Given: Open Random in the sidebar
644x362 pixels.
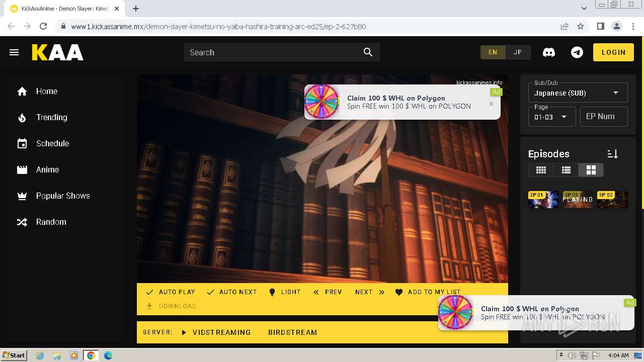Looking at the screenshot, I should point(51,222).
